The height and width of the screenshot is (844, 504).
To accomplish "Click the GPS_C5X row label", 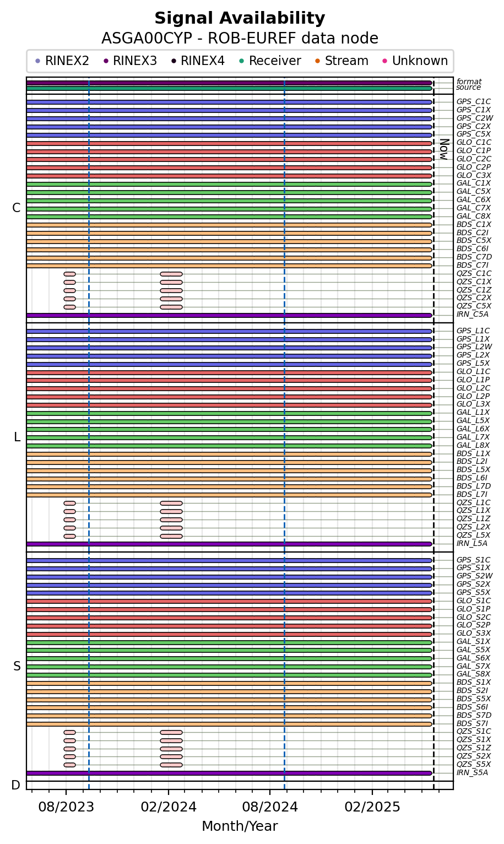I will (473, 134).
